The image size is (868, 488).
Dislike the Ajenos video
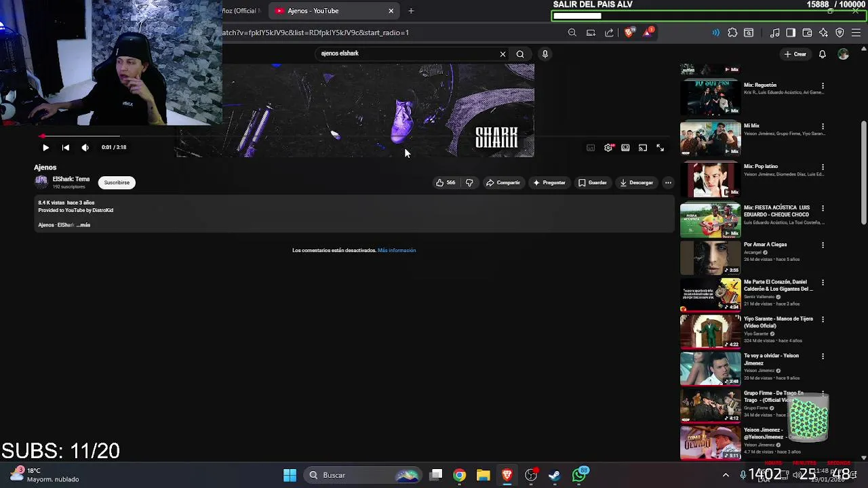[469, 182]
